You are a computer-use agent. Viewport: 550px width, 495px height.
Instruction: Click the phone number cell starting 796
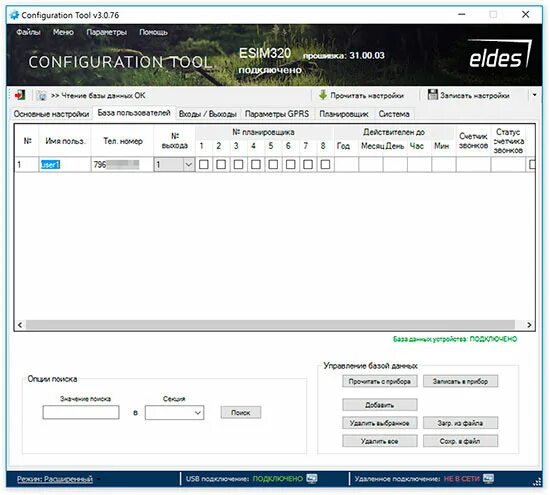point(122,164)
